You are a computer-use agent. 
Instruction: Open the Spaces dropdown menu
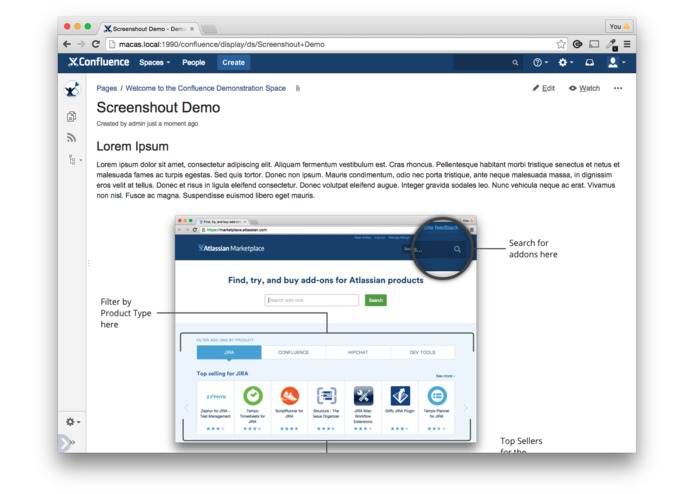tap(154, 62)
